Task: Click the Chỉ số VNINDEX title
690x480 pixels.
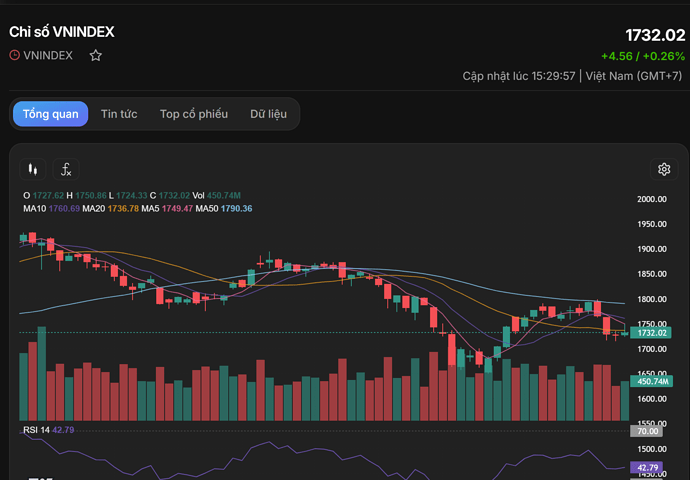Action: coord(62,32)
